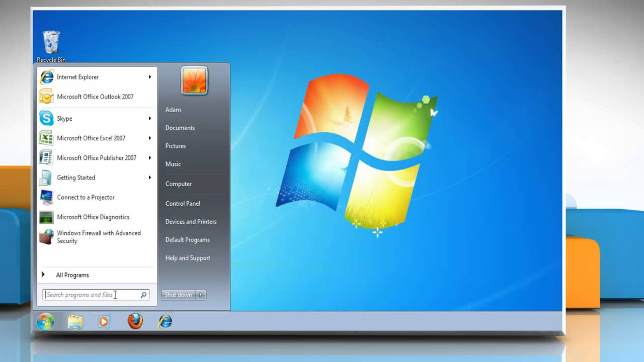Image resolution: width=644 pixels, height=362 pixels.
Task: Click the Windows Firewall brick-wall icon
Action: pos(46,237)
